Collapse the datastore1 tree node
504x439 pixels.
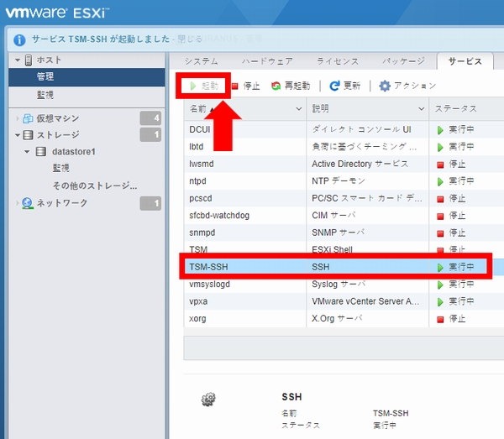pos(27,152)
